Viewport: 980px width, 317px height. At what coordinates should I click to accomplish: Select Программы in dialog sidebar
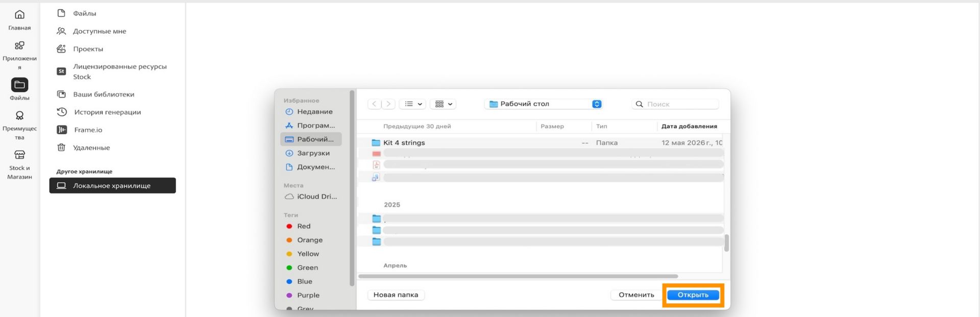pos(311,126)
